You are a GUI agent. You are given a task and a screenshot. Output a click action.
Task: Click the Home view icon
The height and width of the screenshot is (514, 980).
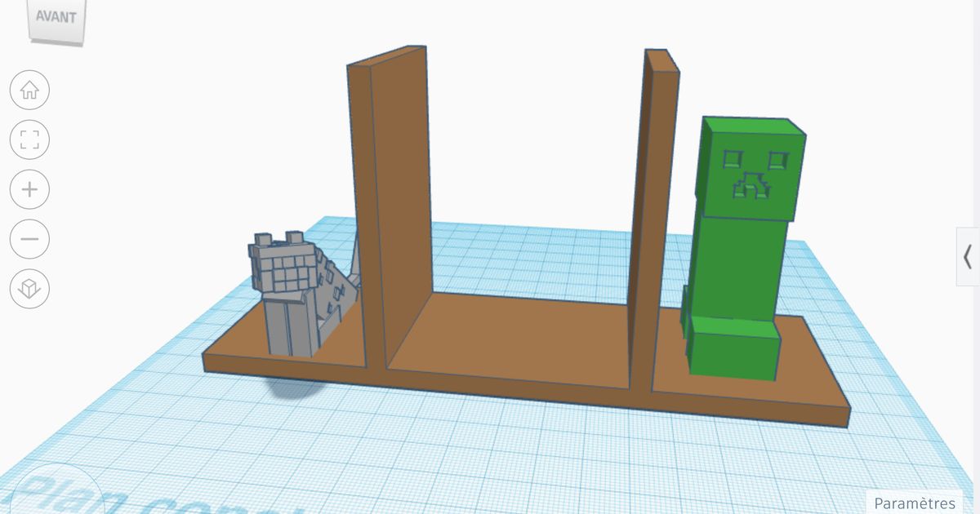[29, 90]
